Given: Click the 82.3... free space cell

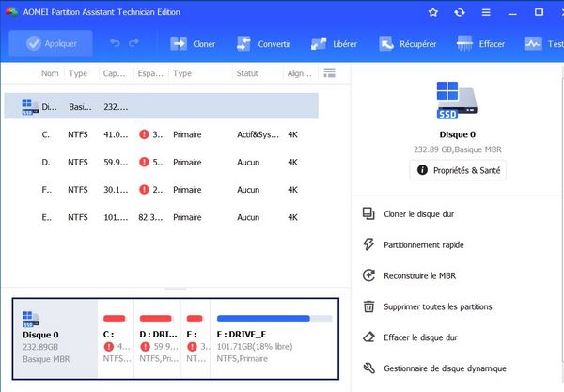Looking at the screenshot, I should [x=150, y=217].
